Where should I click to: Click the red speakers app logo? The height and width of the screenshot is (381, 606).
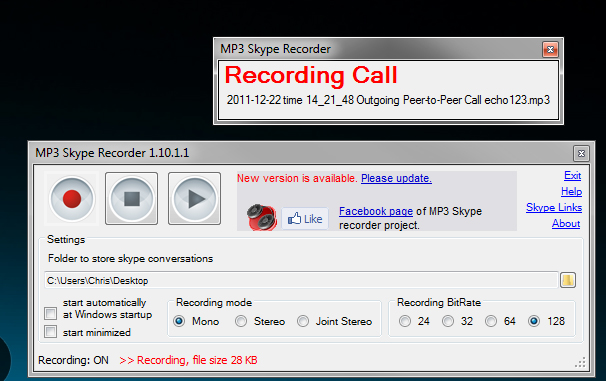point(262,218)
